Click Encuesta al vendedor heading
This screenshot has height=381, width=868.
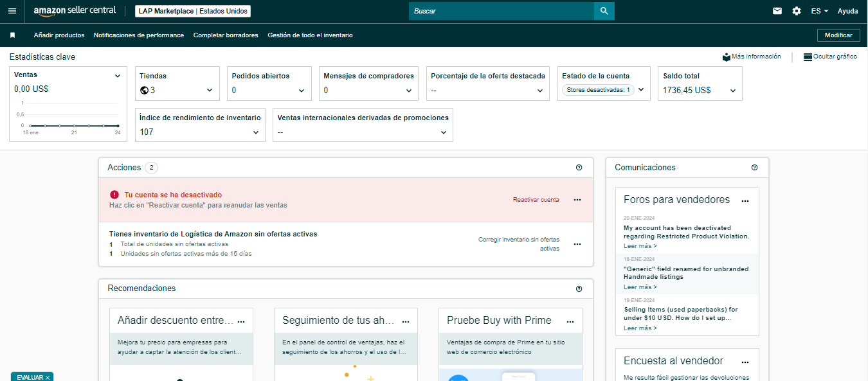673,361
